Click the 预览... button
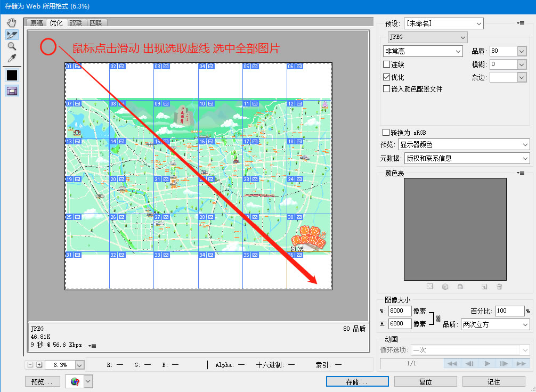The image size is (536, 392). click(x=43, y=381)
